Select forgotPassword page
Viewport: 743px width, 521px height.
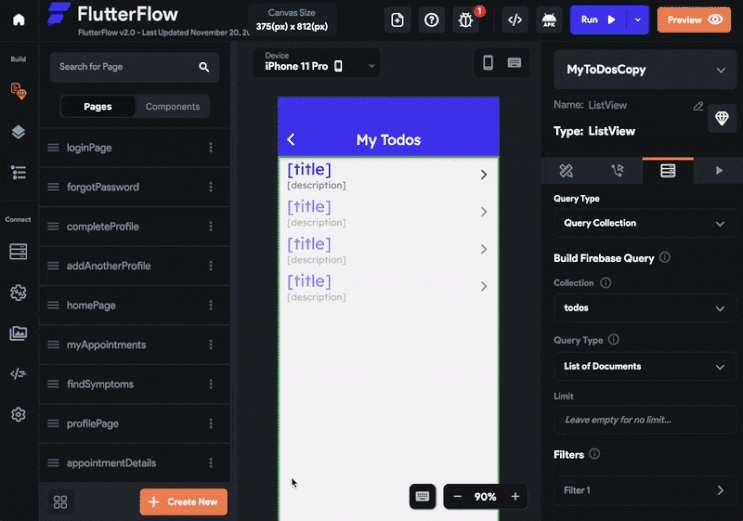point(135,187)
